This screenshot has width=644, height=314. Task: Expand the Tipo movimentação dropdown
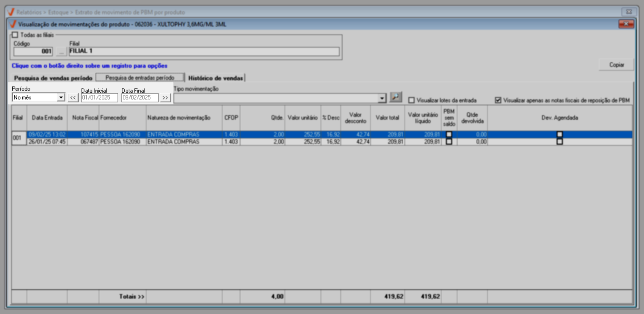382,99
